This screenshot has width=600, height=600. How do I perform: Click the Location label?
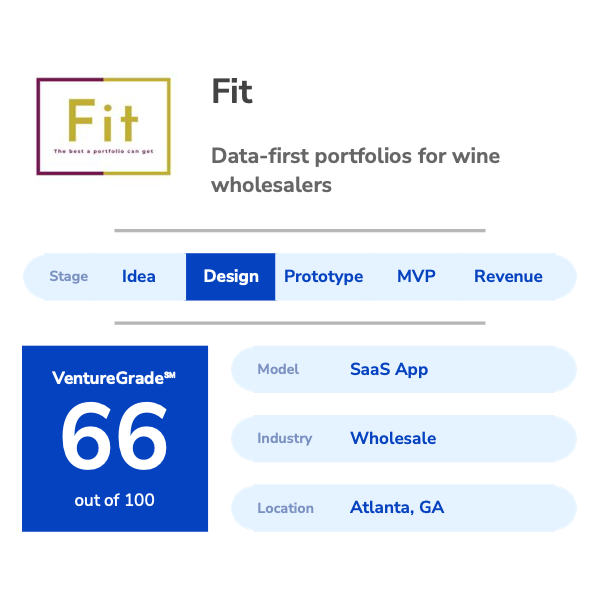point(285,508)
